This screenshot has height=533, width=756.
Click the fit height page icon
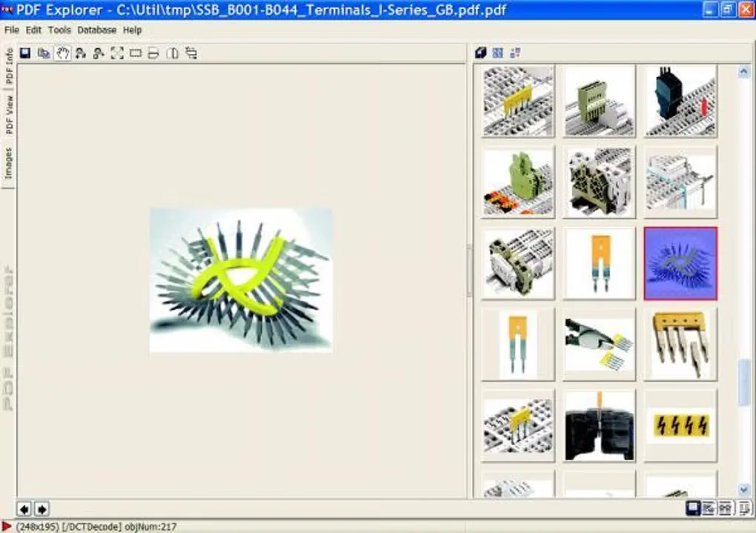click(172, 53)
